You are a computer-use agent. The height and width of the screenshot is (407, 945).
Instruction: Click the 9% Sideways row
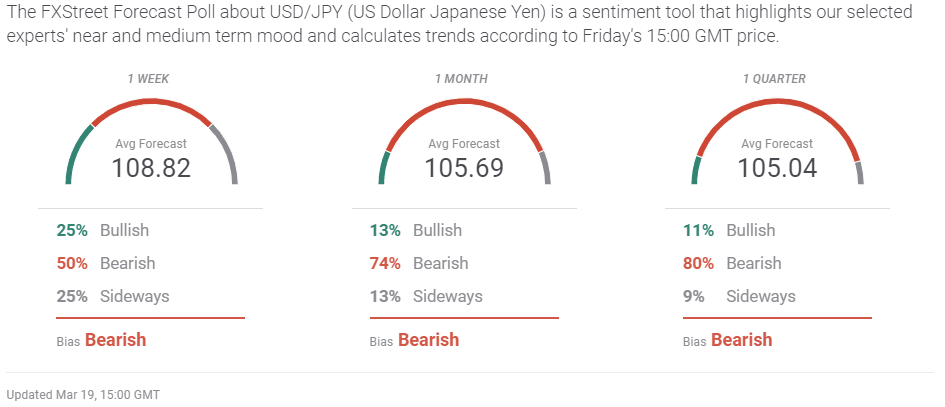[739, 296]
